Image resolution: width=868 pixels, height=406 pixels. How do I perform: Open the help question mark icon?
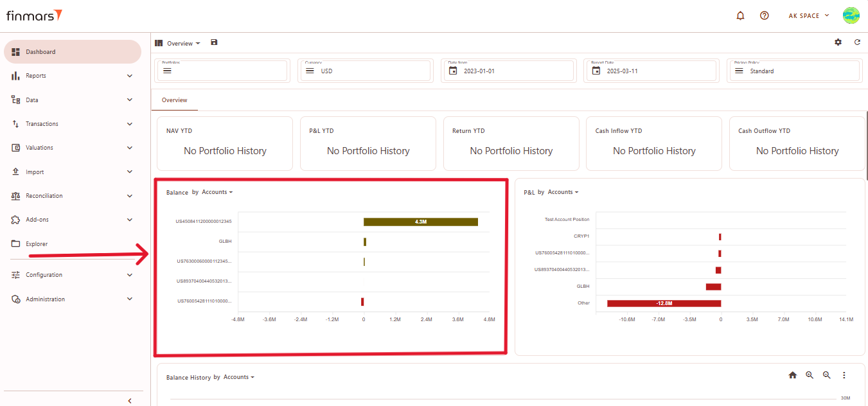point(764,15)
